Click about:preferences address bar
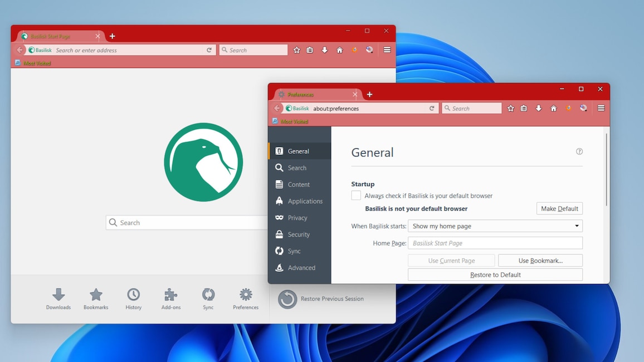 tap(360, 109)
